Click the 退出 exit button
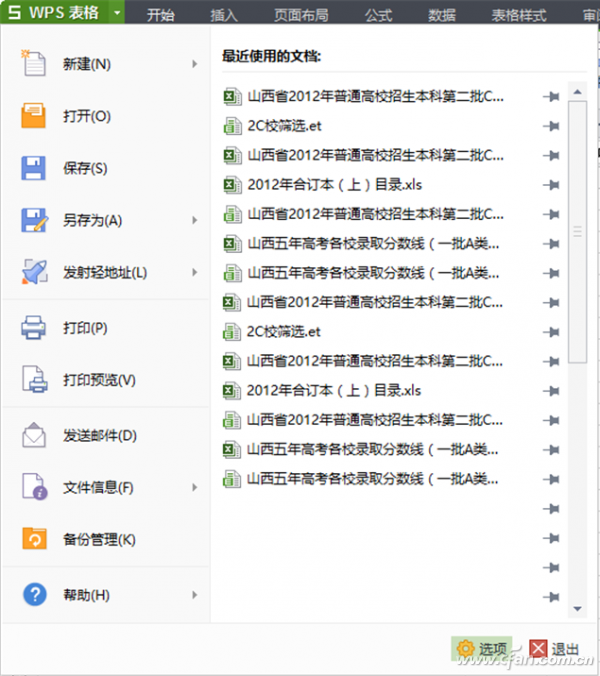Screen dimensions: 600x676 (x=554, y=649)
